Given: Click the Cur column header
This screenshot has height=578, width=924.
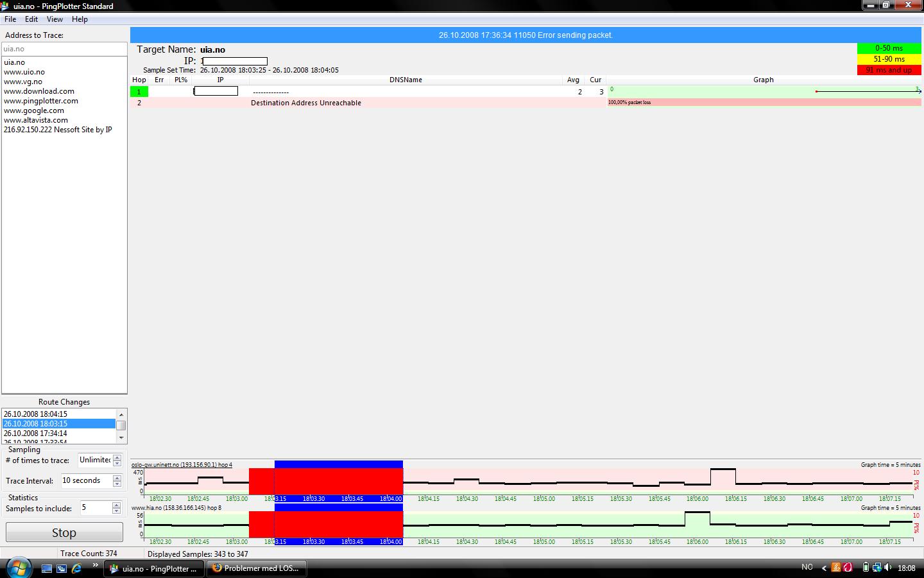Looking at the screenshot, I should pos(595,80).
